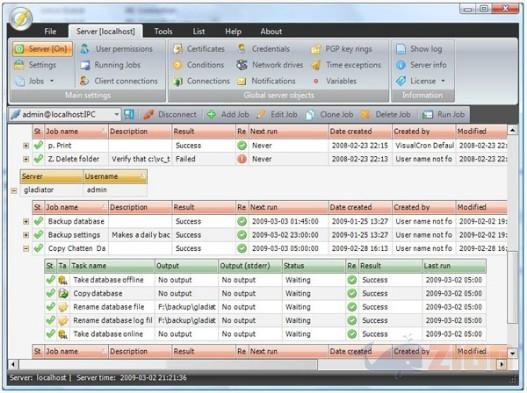Image resolution: width=527 pixels, height=393 pixels.
Task: Click the Take database online task icon
Action: (x=63, y=334)
